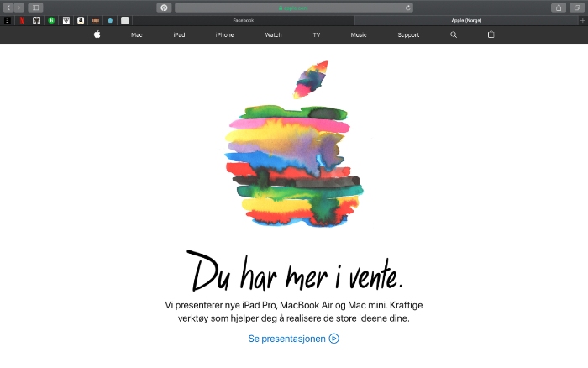588x368 pixels.
Task: Open the Watch navigation item
Action: 273,35
